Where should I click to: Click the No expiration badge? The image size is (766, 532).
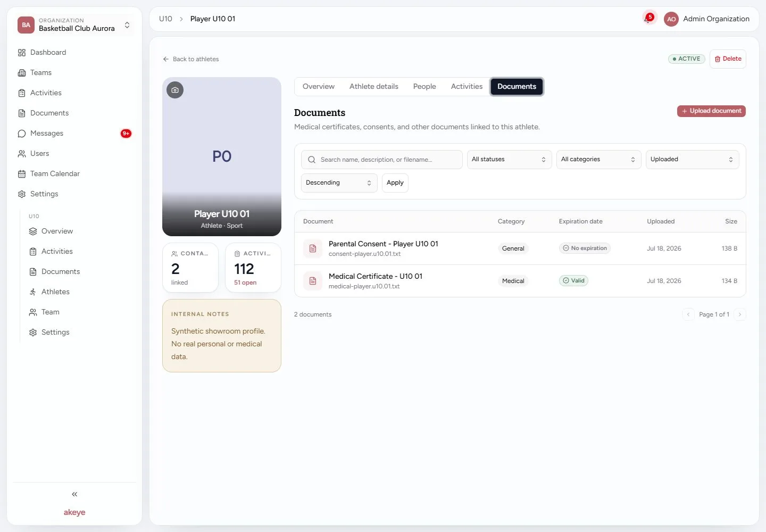pos(585,248)
